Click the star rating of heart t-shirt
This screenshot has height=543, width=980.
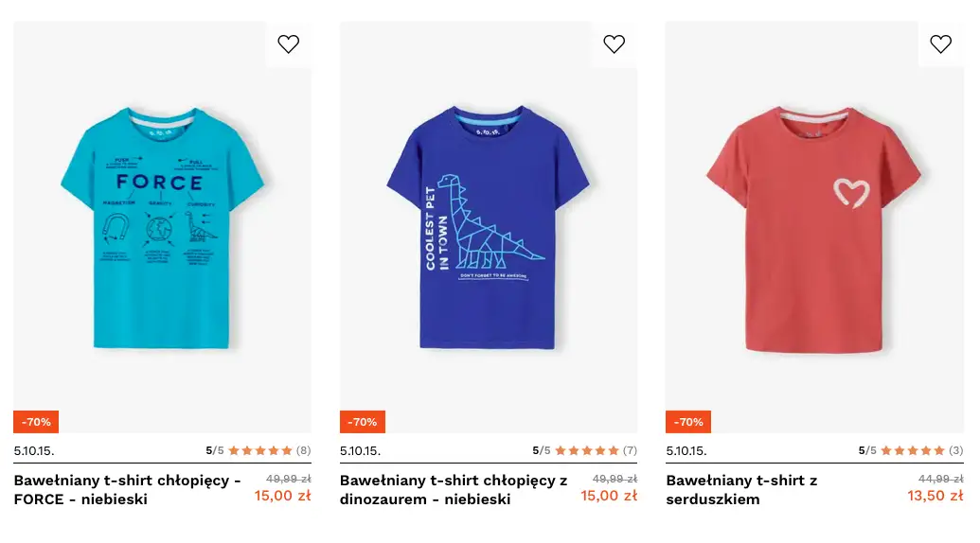[x=913, y=450]
